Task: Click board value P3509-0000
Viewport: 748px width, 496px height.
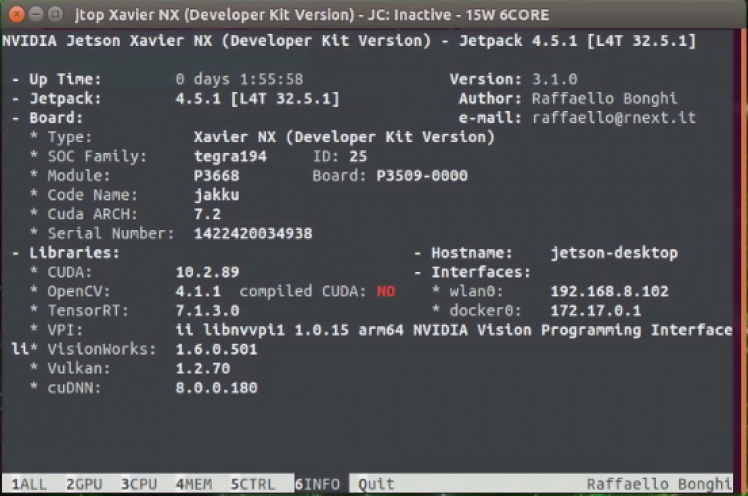Action: [422, 176]
